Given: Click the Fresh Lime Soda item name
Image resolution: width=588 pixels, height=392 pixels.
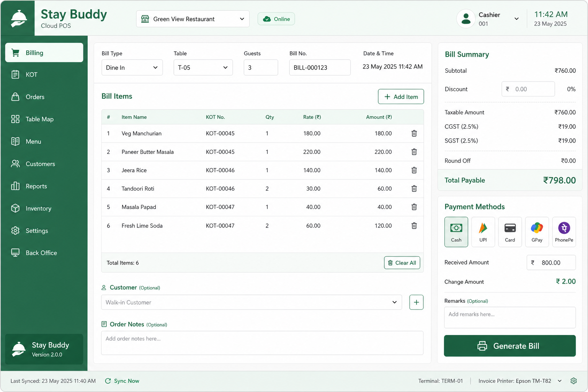Looking at the screenshot, I should tap(142, 226).
